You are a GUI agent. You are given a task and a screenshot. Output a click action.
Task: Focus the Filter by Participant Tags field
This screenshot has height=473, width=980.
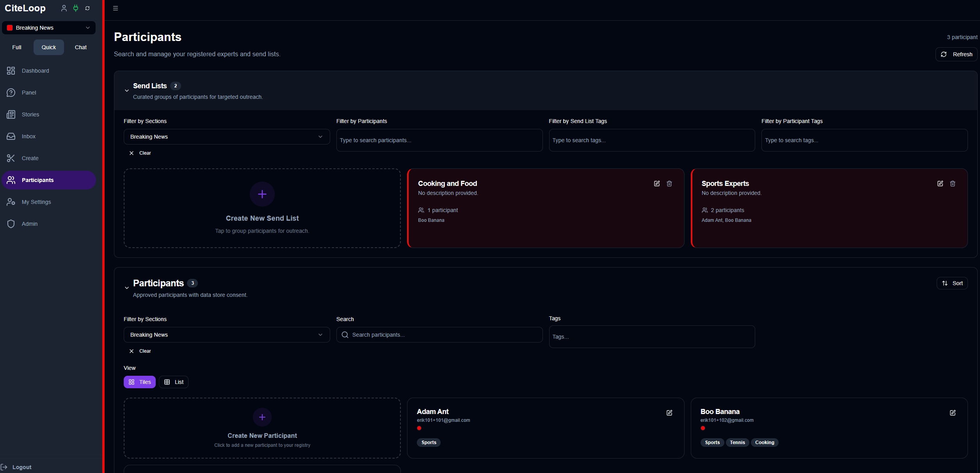[864, 140]
